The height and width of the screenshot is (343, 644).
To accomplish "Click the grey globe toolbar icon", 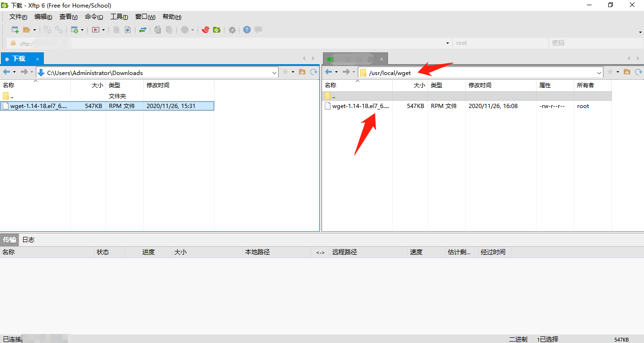I will 185,30.
